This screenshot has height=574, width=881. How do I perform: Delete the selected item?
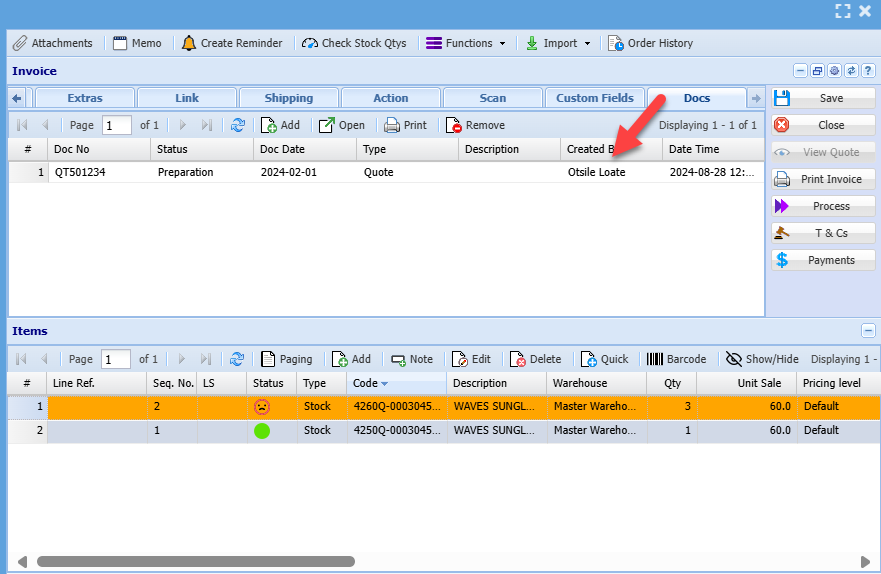point(535,359)
